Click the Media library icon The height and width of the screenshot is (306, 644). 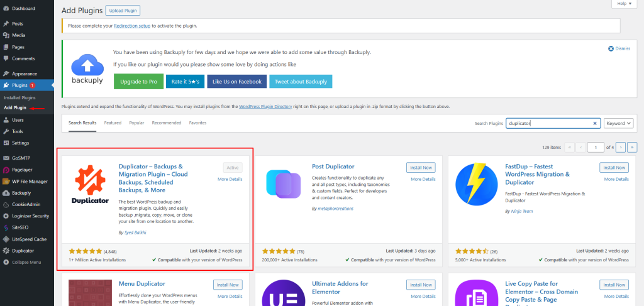[6, 35]
